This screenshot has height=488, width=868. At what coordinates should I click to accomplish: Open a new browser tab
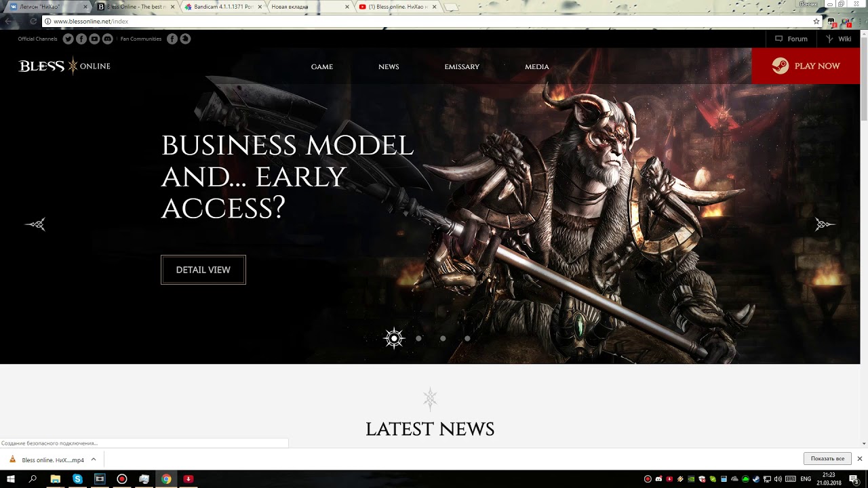coord(450,7)
